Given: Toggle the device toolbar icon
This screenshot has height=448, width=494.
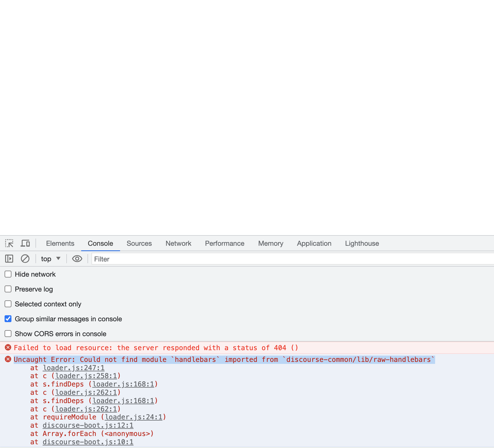Looking at the screenshot, I should 25,243.
